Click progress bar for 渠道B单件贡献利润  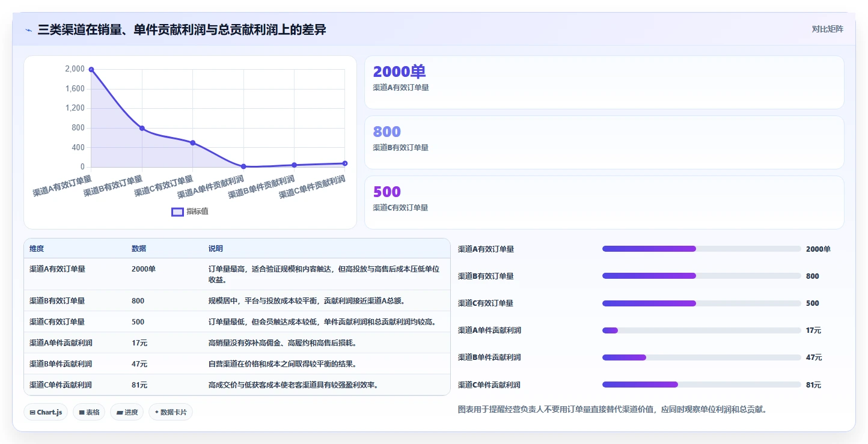(701, 357)
